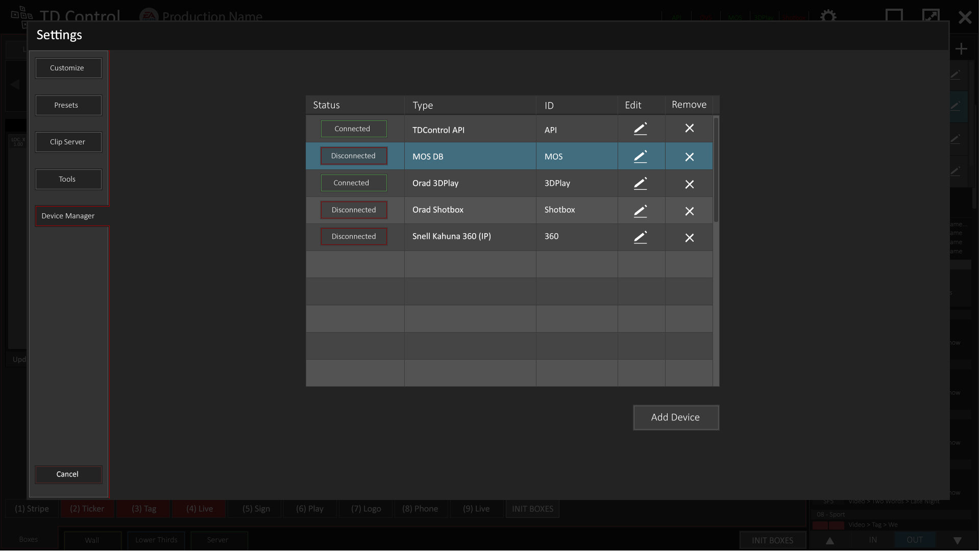
Task: Toggle Connected status of TDControl API
Action: [x=353, y=129]
